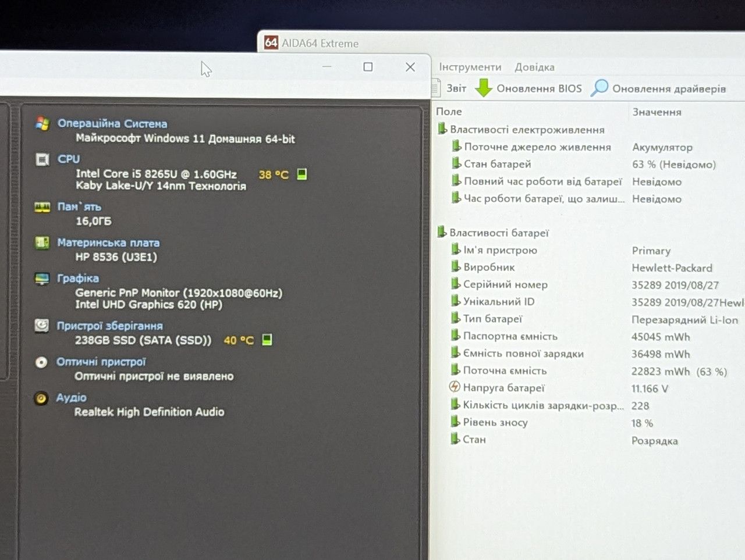
Task: Click the Realtek High Definition Audio text
Action: 149,412
